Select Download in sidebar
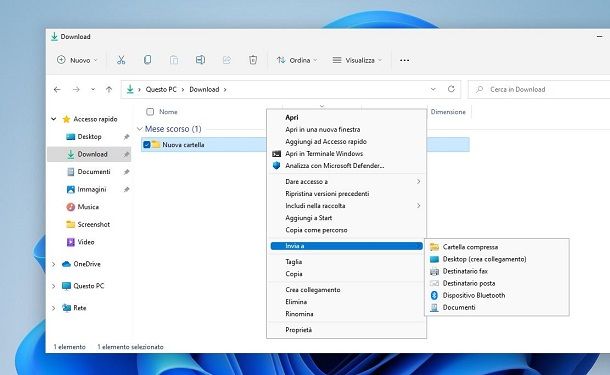The width and height of the screenshot is (610, 375). pyautogui.click(x=89, y=154)
